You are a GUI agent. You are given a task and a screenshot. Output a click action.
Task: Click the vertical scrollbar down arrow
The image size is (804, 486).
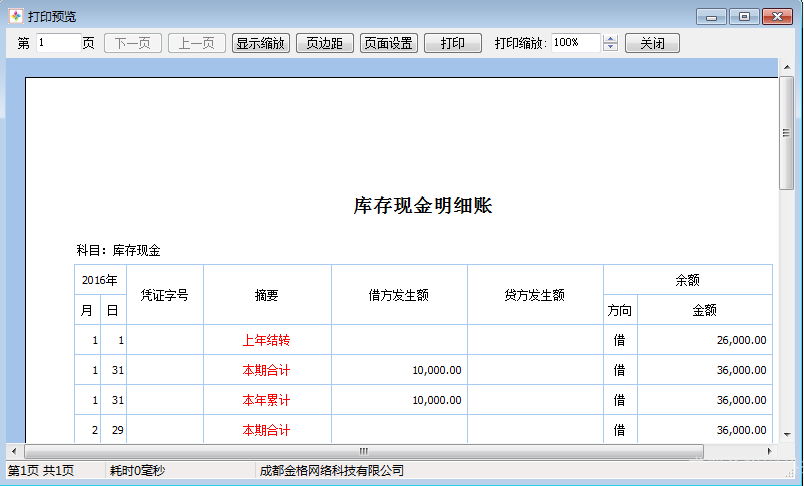tap(786, 435)
